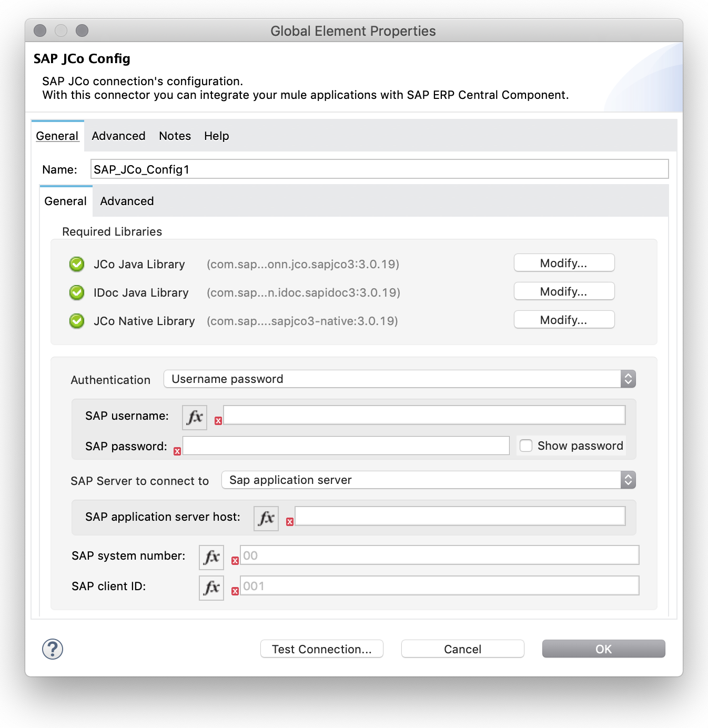Modify the JCo Java Library
This screenshot has height=728, width=708.
click(564, 263)
